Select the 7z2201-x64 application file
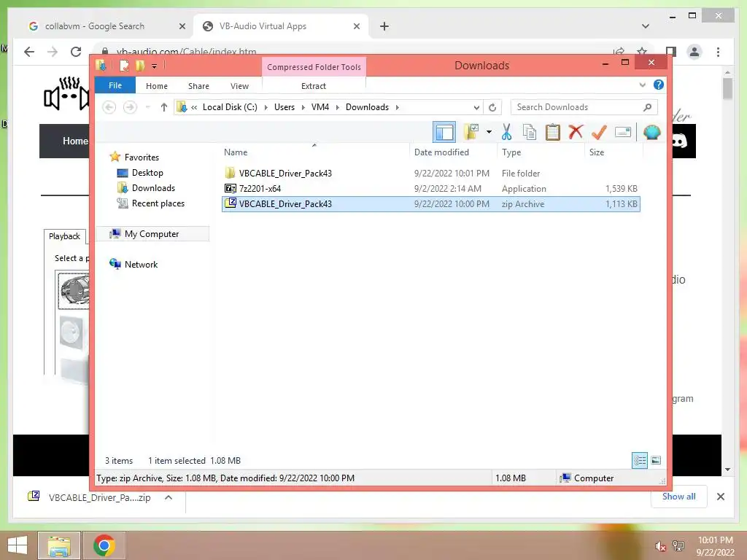This screenshot has width=747, height=560. tap(430, 189)
